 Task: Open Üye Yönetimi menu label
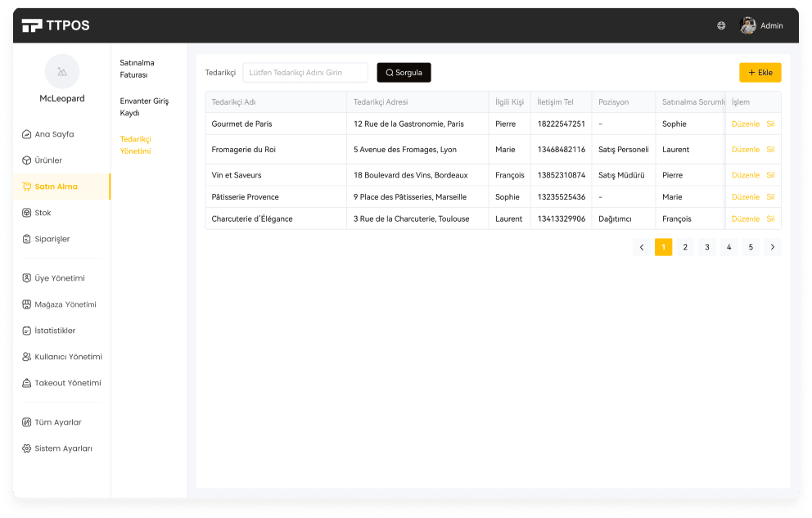[x=60, y=278]
